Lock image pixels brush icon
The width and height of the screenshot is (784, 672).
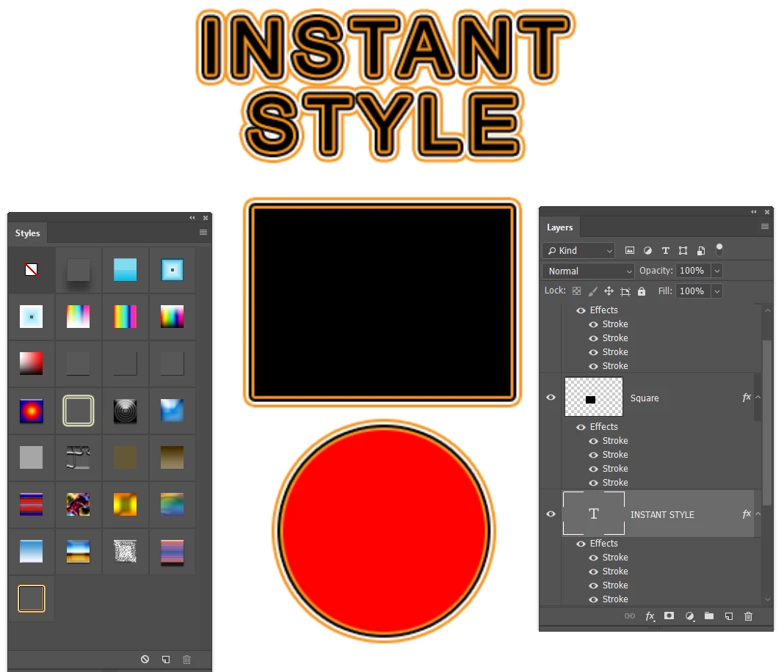593,291
